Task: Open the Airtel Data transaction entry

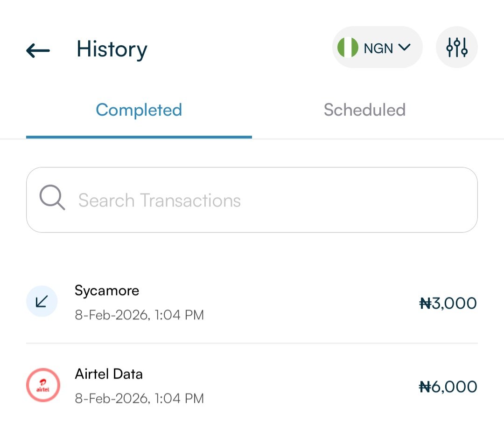Action: pyautogui.click(x=252, y=386)
